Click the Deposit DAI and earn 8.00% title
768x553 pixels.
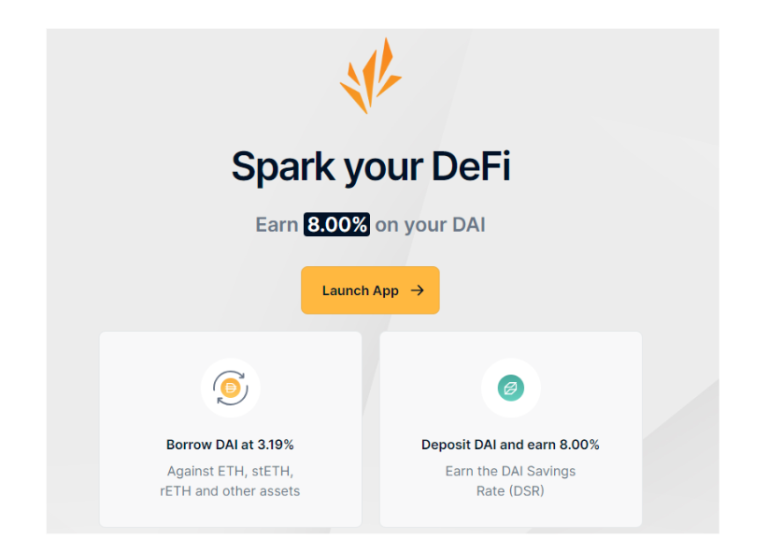(x=510, y=444)
